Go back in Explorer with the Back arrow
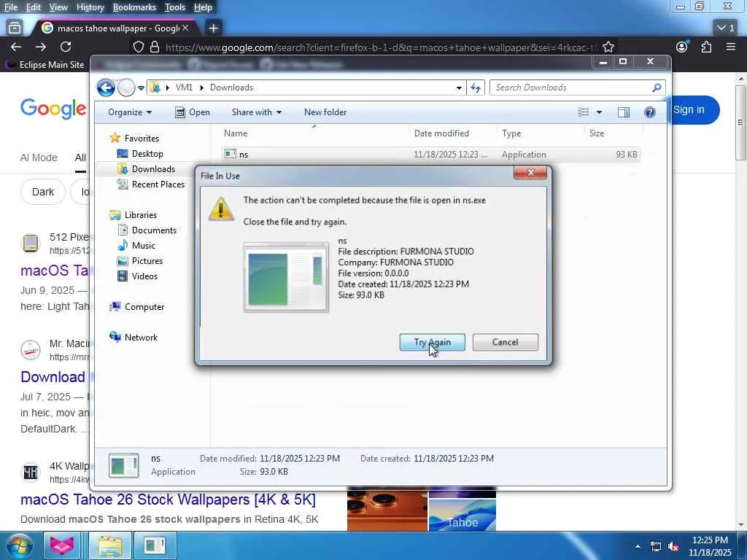The image size is (747, 560). pos(106,87)
